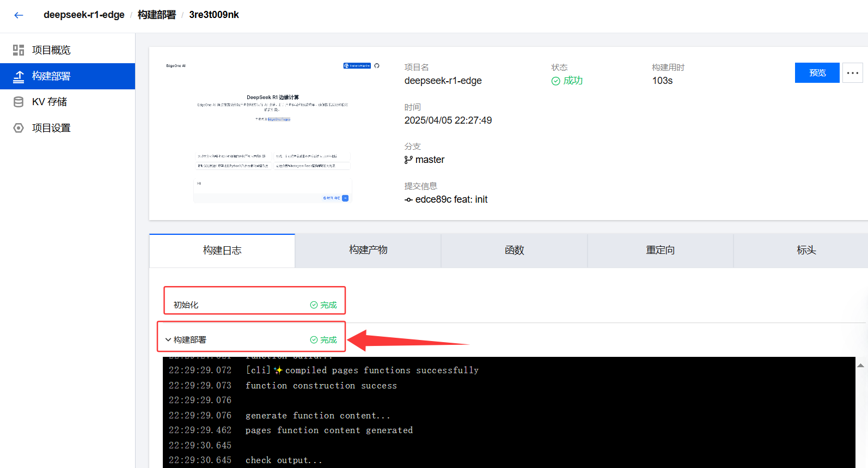Screen dimensions: 868x468
Task: Select log line 'check output...'
Action: tap(284, 460)
